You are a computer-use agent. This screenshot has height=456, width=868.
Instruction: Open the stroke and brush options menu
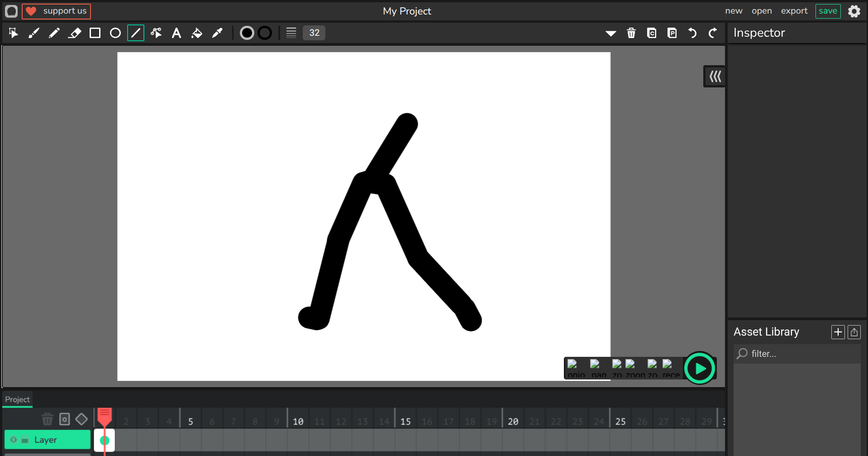[x=291, y=33]
